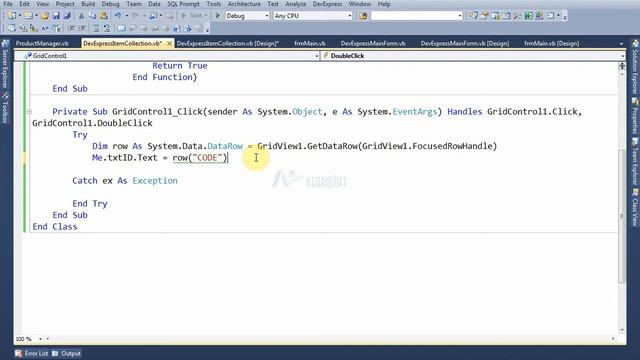Click the Decrease Indent toolbar icon

(x=71, y=28)
